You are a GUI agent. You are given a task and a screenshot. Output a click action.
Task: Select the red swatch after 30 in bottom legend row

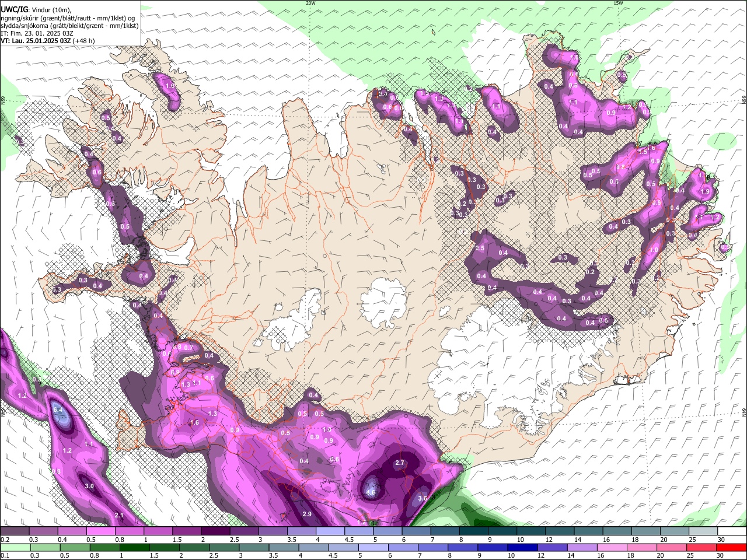[732, 548]
